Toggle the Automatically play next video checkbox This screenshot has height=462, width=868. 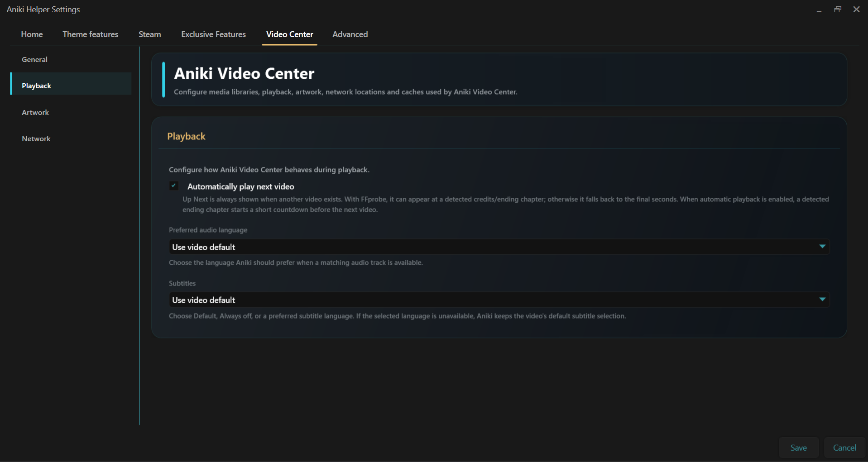coord(174,186)
